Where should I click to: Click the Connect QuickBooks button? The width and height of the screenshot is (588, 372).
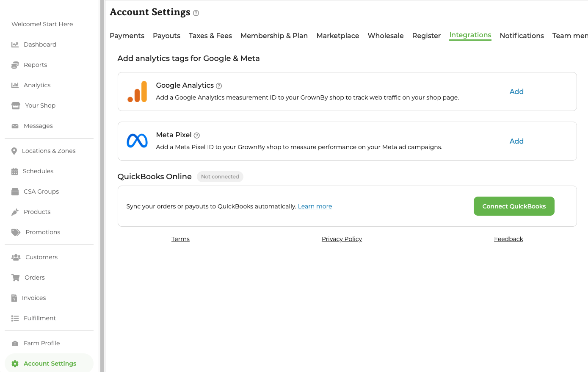point(514,206)
